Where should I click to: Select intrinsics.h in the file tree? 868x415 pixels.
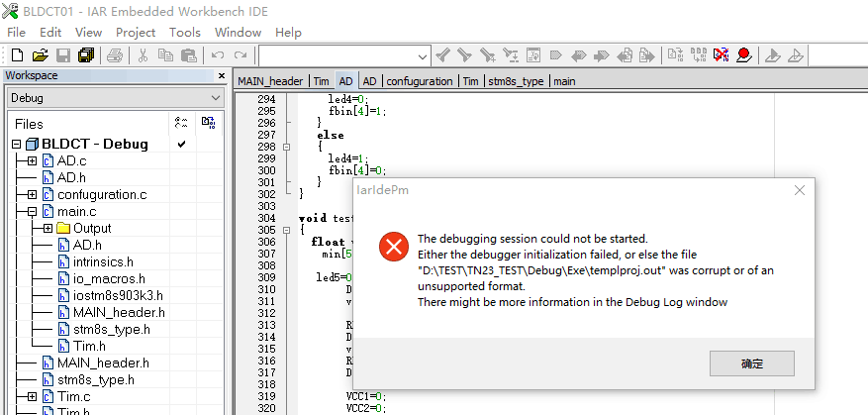[x=103, y=262]
